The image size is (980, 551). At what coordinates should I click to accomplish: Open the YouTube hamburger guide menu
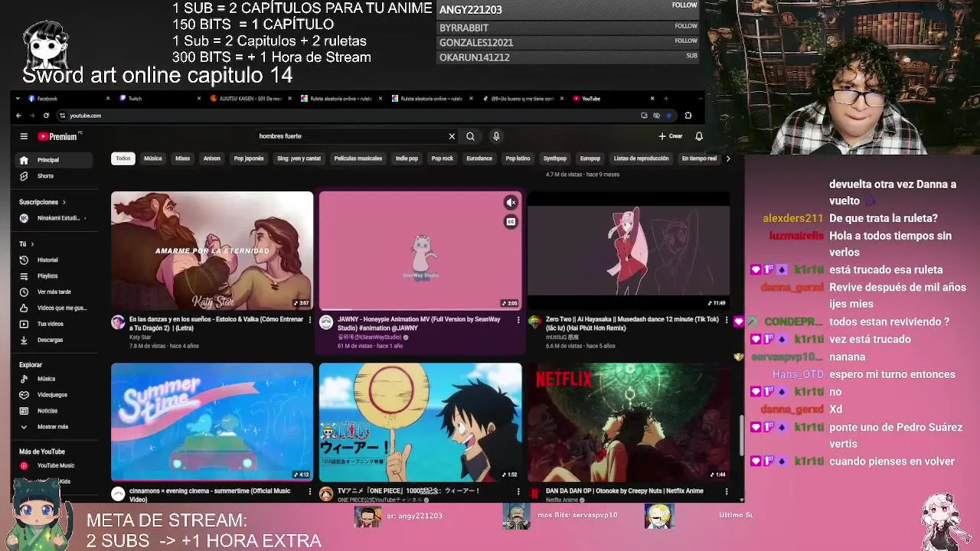pos(24,136)
